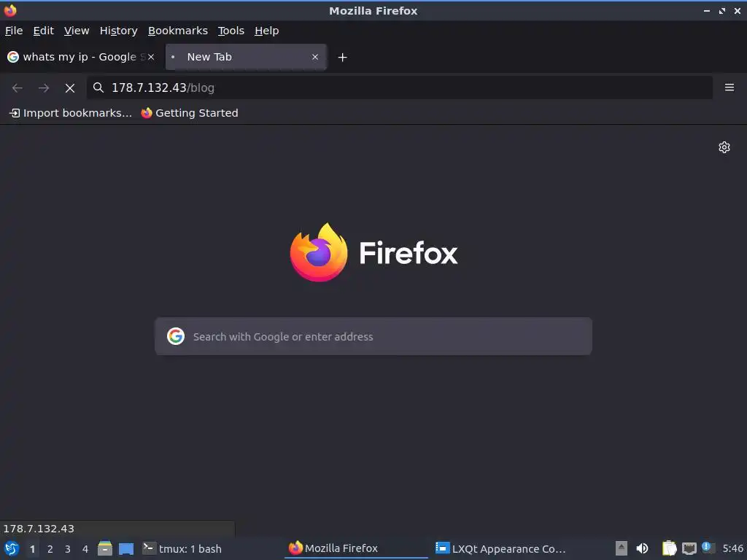Click the Firefox logo on new tab page
The height and width of the screenshot is (560, 747).
coord(319,252)
